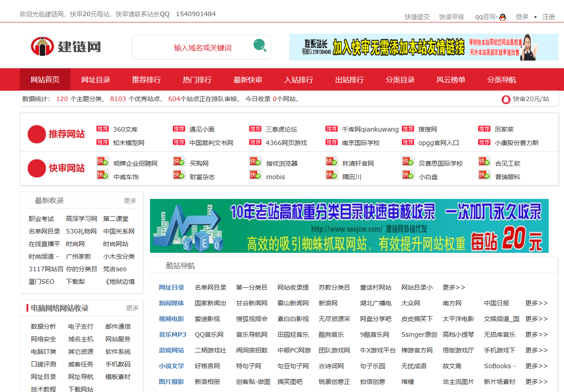The height and width of the screenshot is (392, 564).
Task: Click the 快 badge icon beside 买购网
Action: point(179,162)
